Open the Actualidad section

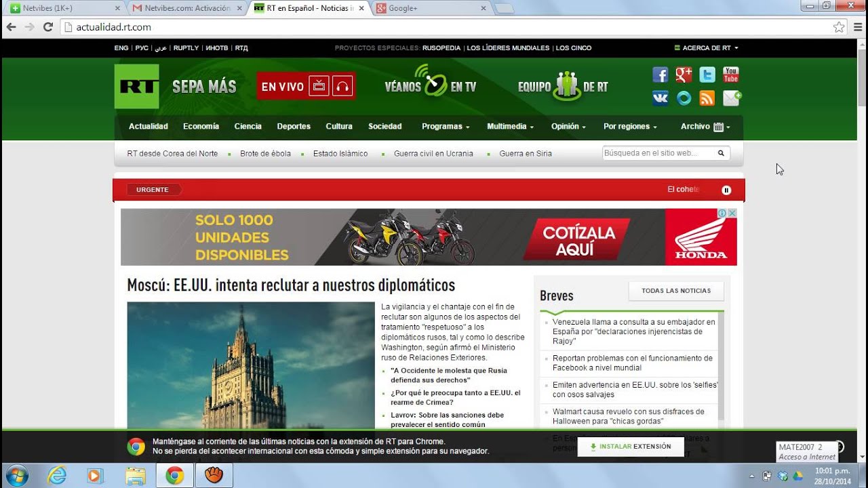click(x=149, y=126)
